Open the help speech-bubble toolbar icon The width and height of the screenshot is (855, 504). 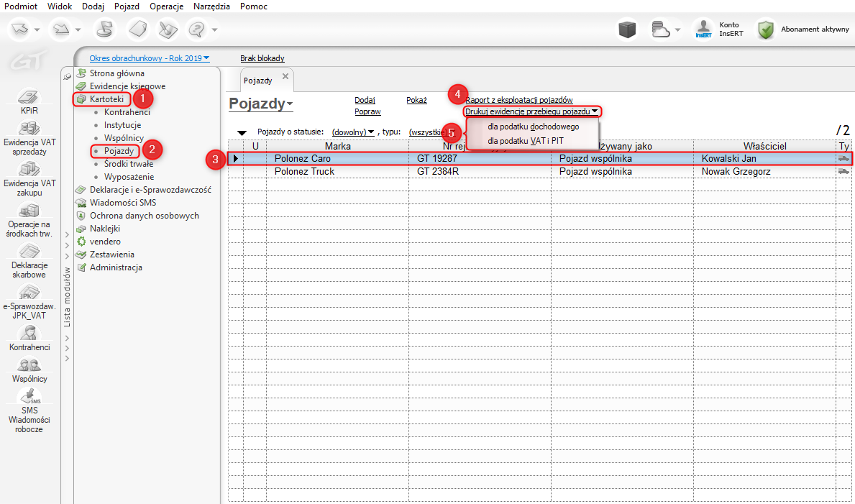click(x=196, y=29)
